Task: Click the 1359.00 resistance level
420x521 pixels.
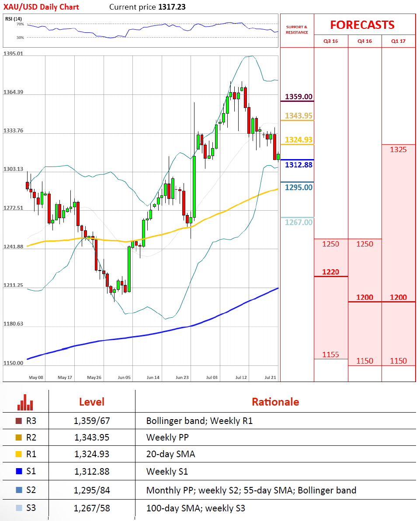Action: pyautogui.click(x=299, y=97)
